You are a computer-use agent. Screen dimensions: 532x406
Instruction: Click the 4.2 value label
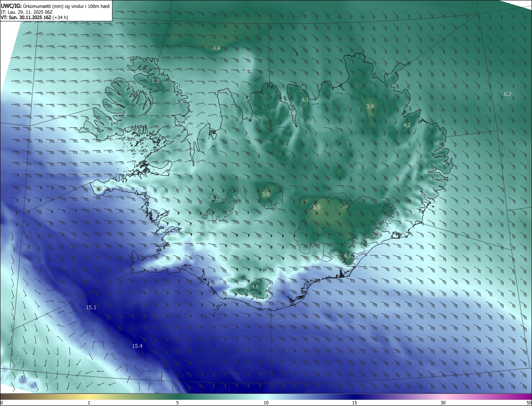(407, 125)
